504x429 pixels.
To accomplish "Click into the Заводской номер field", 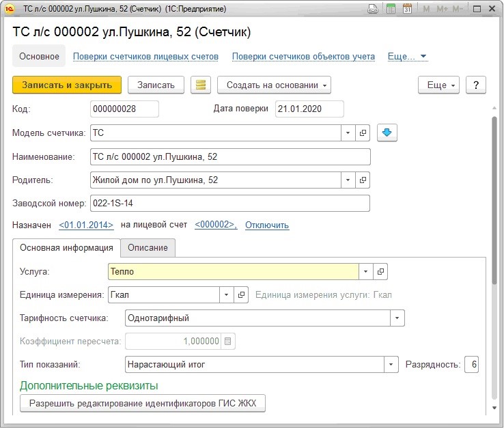I will (229, 204).
